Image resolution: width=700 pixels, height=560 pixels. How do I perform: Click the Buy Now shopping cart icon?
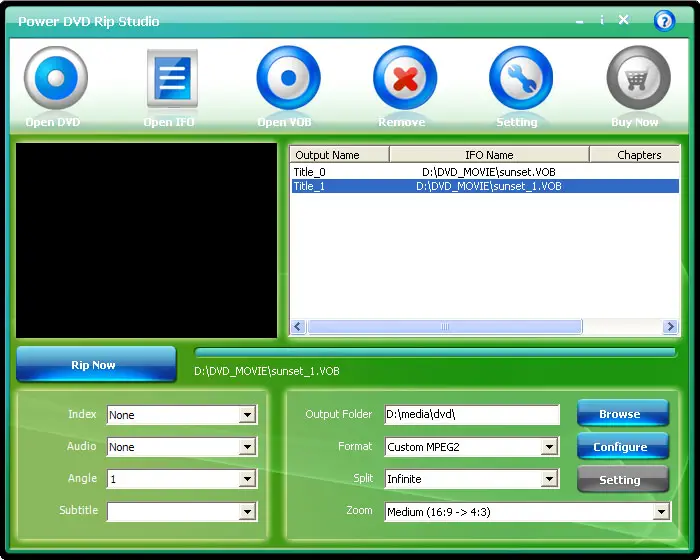coord(638,78)
